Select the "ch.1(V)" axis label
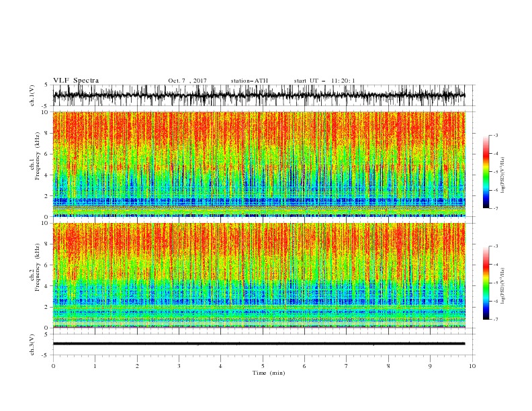The height and width of the screenshot is (411, 532). click(32, 95)
